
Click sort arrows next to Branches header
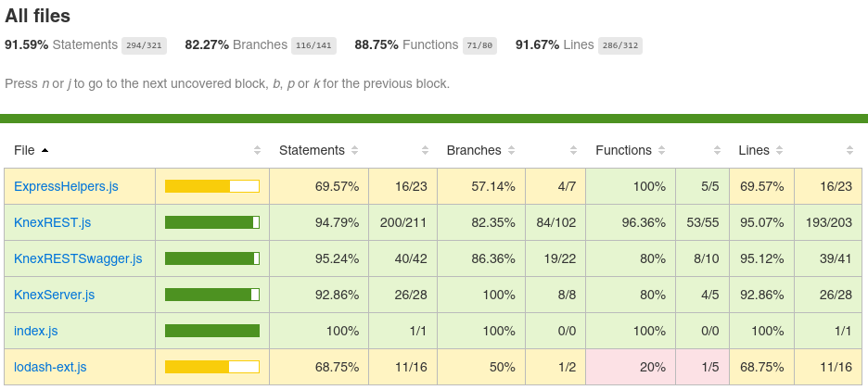click(512, 150)
